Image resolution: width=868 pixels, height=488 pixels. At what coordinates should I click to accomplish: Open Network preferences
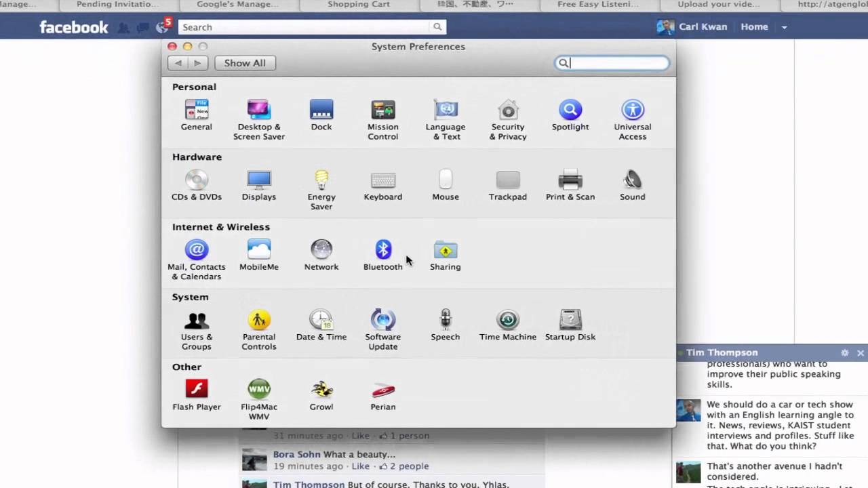[x=321, y=255]
